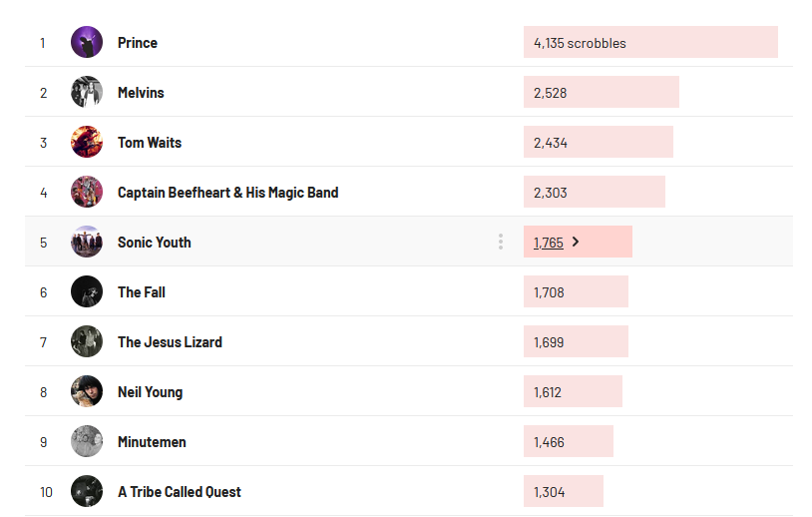This screenshot has height=517, width=812.
Task: Click Prince's 4,135 scrobbles bar
Action: click(649, 42)
